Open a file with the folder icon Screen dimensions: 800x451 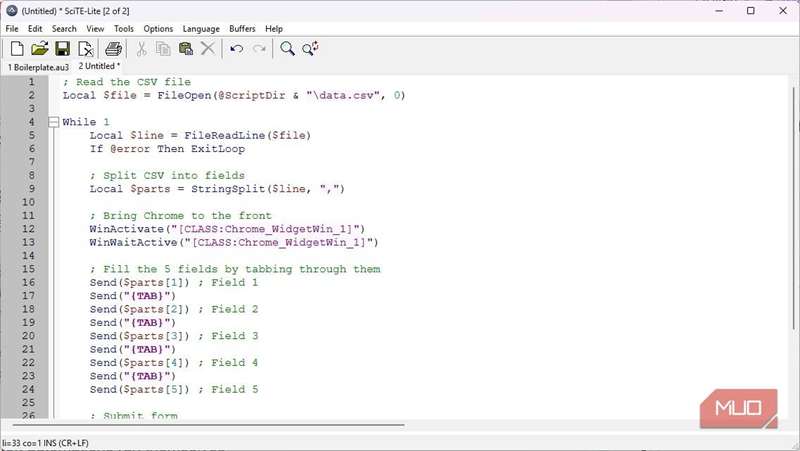(x=40, y=48)
